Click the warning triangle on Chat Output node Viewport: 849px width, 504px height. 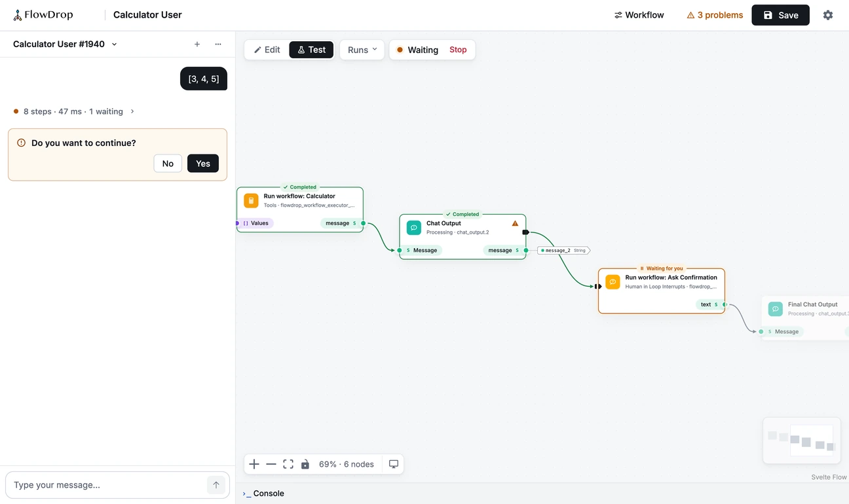click(515, 223)
